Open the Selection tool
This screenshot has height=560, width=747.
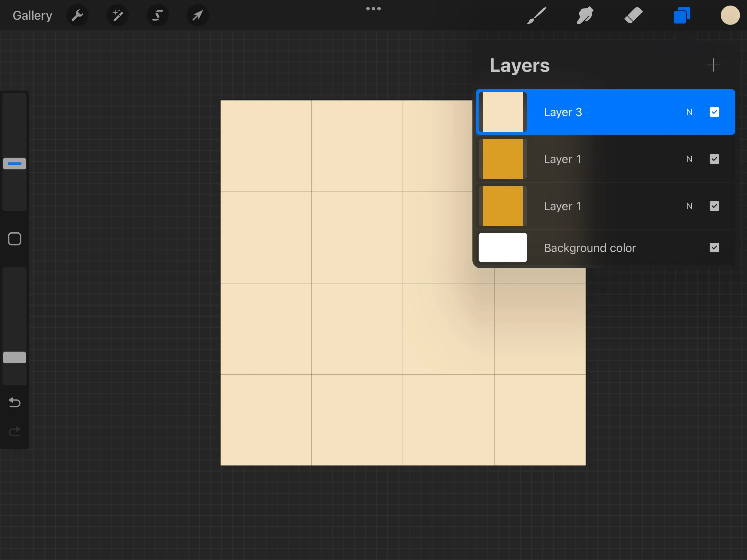pos(158,15)
